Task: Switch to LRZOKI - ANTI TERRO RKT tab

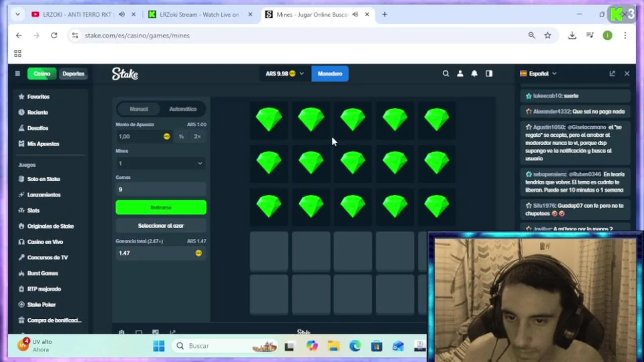Action: point(77,15)
